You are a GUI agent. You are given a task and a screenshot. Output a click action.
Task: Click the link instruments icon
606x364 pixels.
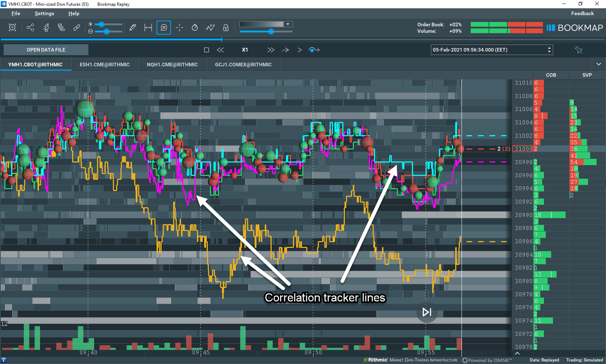click(x=76, y=27)
